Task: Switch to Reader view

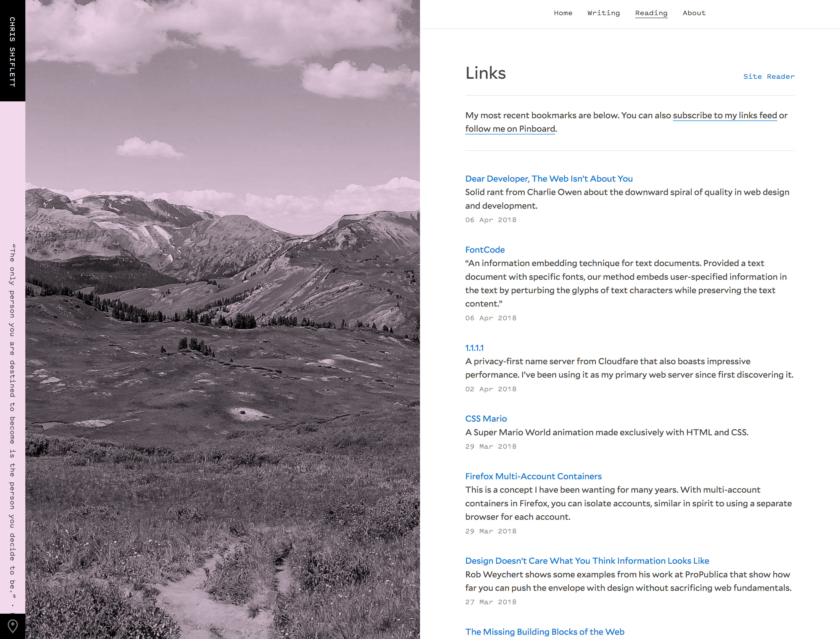Action: 780,77
